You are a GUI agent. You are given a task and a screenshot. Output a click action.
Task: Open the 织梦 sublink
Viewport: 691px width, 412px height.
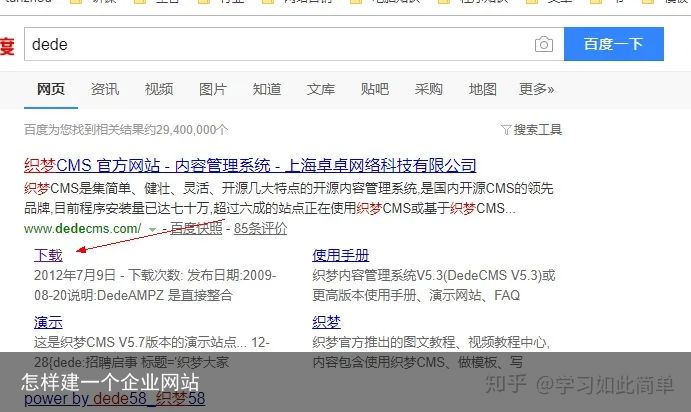tap(327, 323)
